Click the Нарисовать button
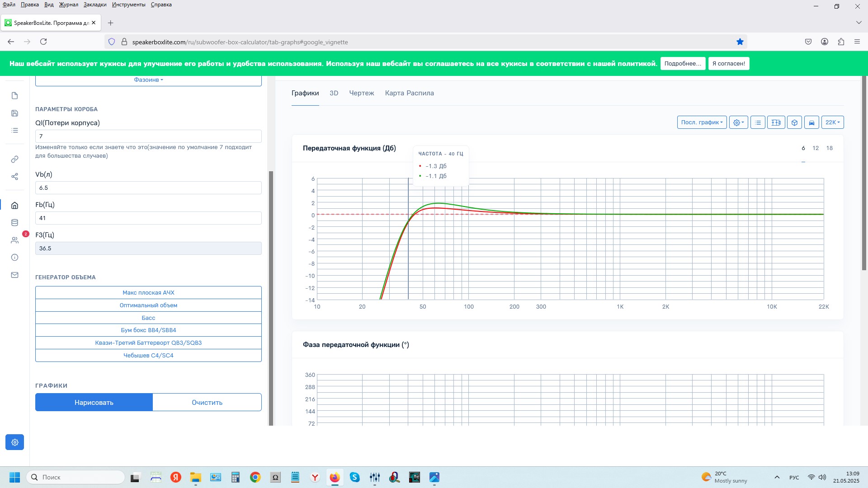This screenshot has width=868, height=488. pyautogui.click(x=94, y=402)
